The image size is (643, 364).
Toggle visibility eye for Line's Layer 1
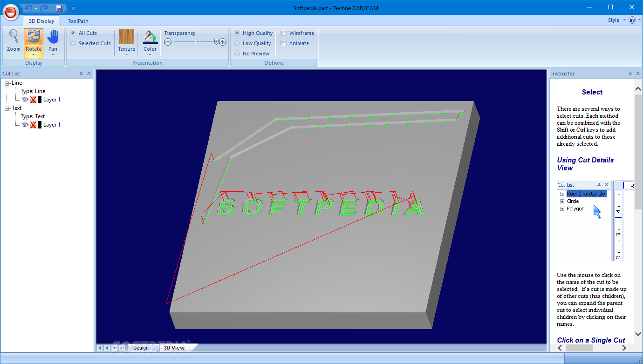tap(25, 100)
